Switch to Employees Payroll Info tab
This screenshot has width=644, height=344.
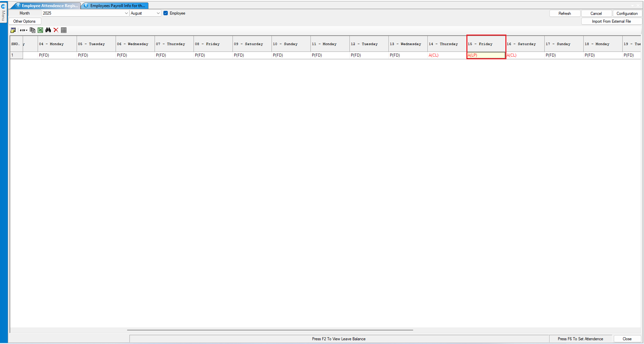(x=115, y=6)
